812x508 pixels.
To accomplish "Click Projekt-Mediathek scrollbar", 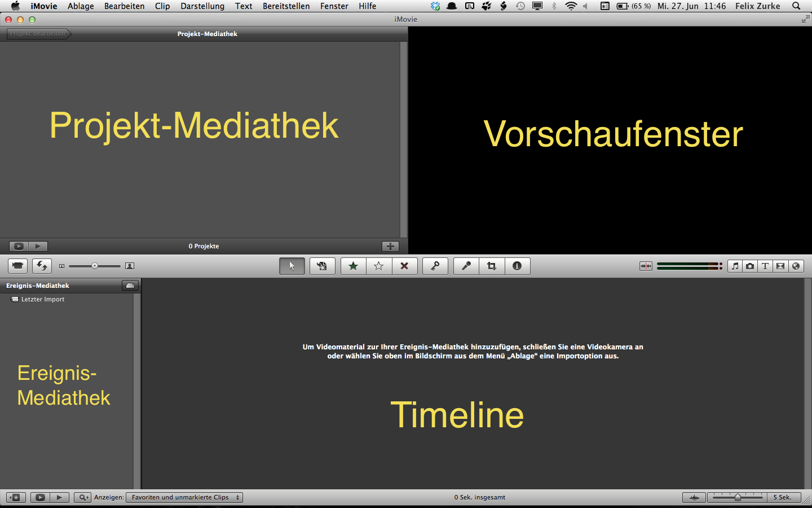I will (403, 139).
